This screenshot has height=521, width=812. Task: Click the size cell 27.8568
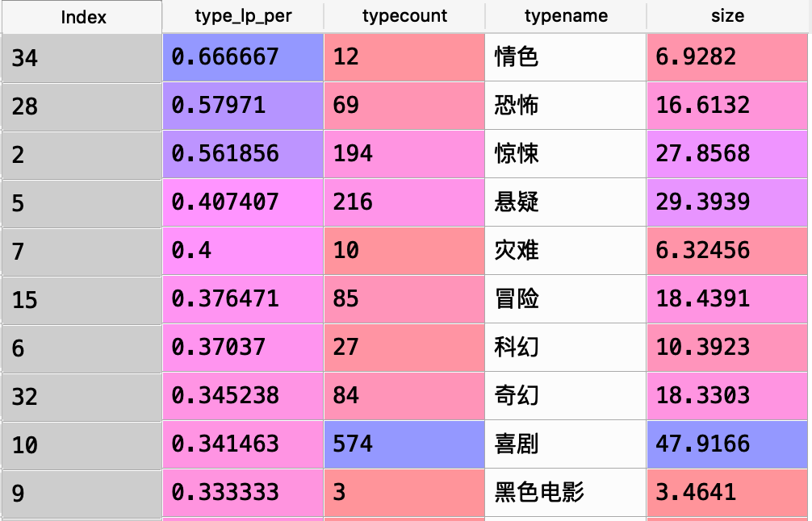(x=727, y=154)
